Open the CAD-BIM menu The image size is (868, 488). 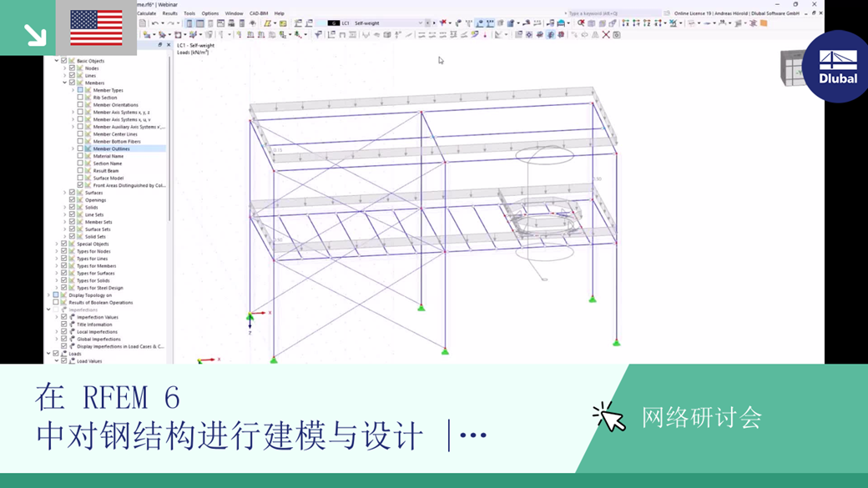coord(259,13)
